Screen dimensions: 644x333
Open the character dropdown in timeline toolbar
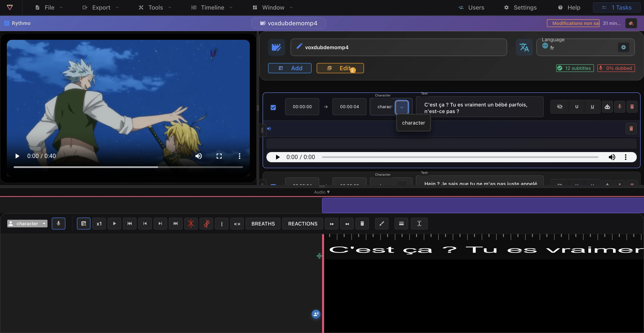[27, 224]
